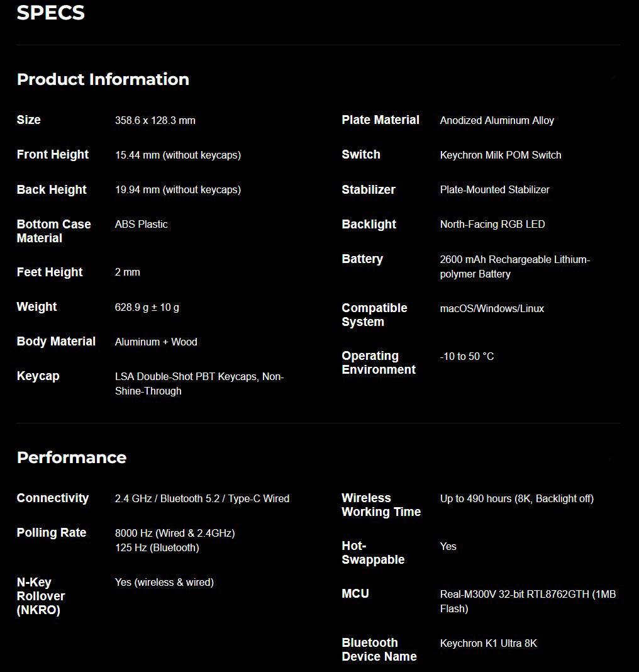Select the Size value 358.6 x 128.3 mm
The height and width of the screenshot is (672, 639).
155,120
